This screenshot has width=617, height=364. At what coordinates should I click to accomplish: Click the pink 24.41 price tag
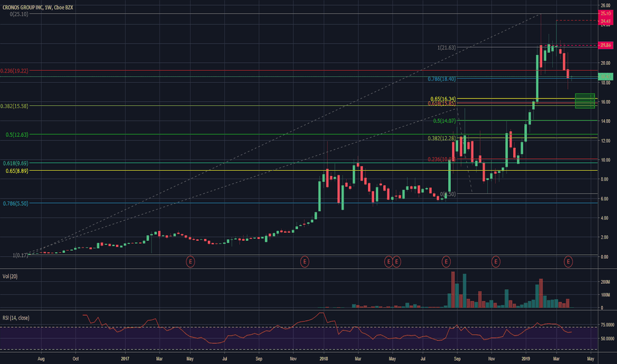pos(605,21)
